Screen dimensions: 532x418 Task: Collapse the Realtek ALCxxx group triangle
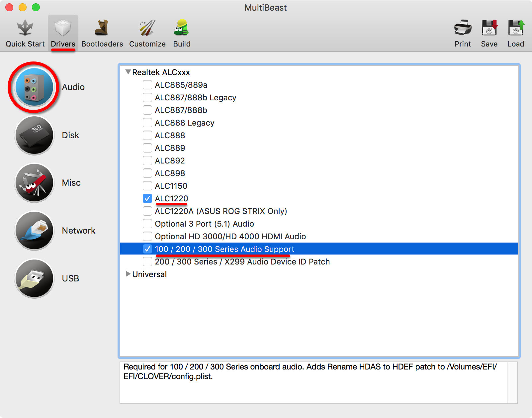tap(128, 72)
